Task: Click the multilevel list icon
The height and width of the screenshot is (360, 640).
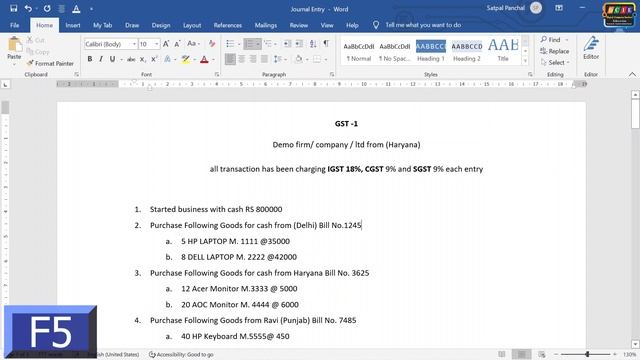Action: [x=268, y=44]
